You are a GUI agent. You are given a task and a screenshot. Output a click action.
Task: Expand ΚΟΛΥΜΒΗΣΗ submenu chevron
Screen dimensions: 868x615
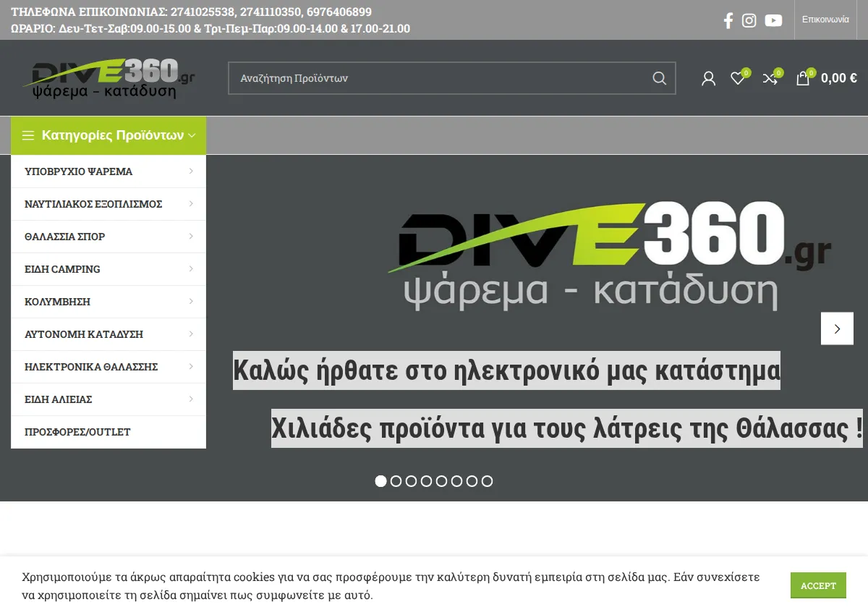pos(191,301)
